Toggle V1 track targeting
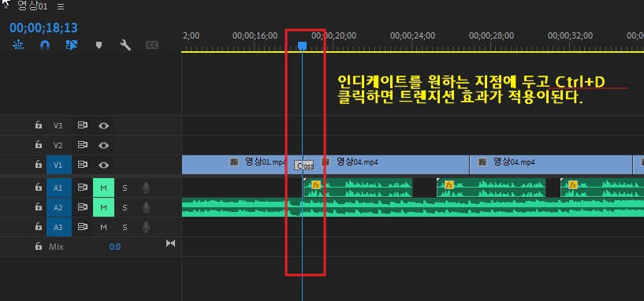Screen dimensions: 644x301 (x=59, y=165)
